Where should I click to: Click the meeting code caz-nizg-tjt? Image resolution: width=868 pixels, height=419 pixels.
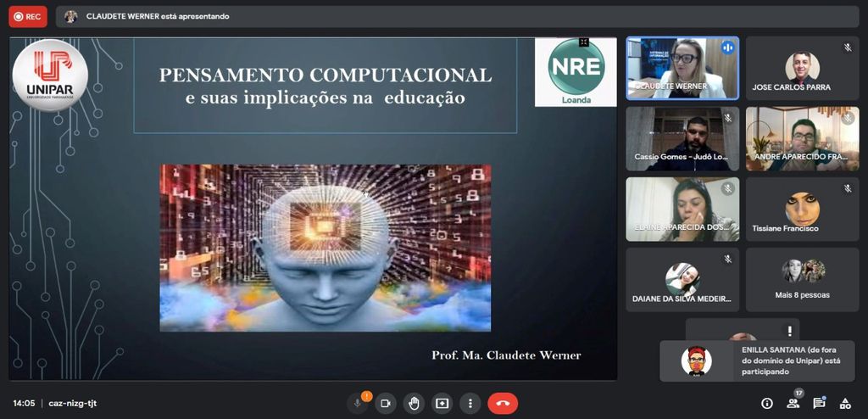pyautogui.click(x=75, y=404)
